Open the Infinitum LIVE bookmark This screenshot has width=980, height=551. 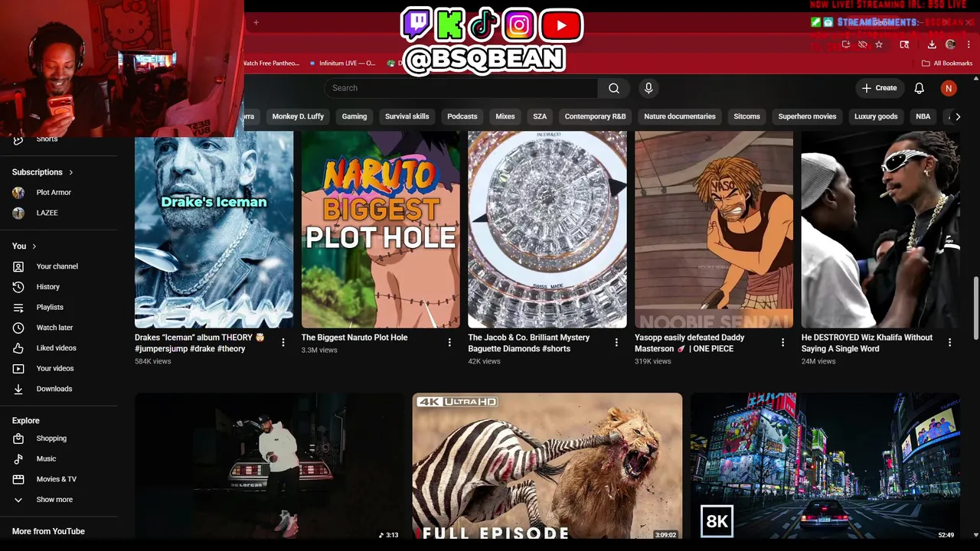pyautogui.click(x=341, y=64)
